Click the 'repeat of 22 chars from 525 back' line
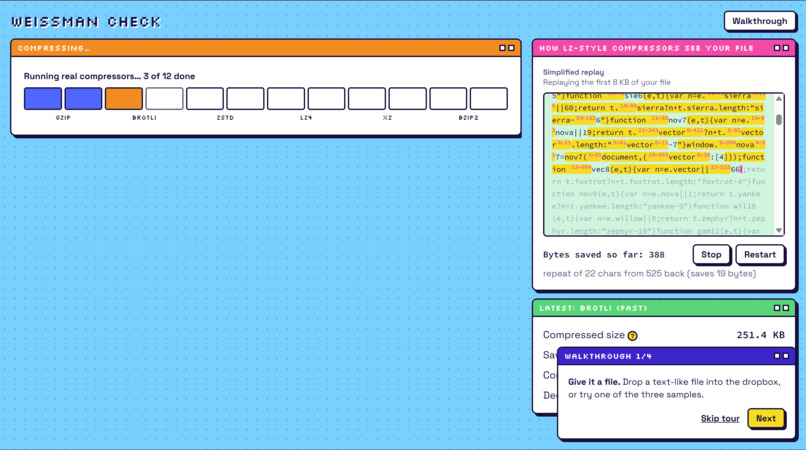This screenshot has height=450, width=806. coord(649,274)
